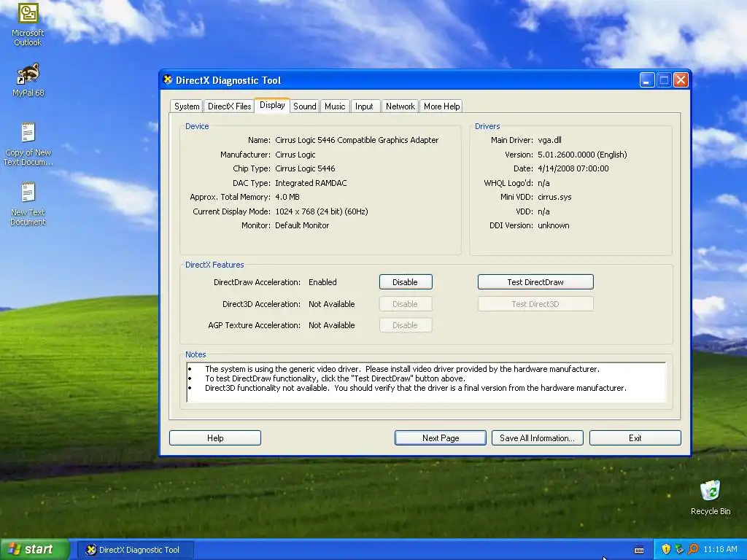This screenshot has height=560, width=747.
Task: Click the DirectDraw Acceleration Enabled status
Action: point(322,282)
